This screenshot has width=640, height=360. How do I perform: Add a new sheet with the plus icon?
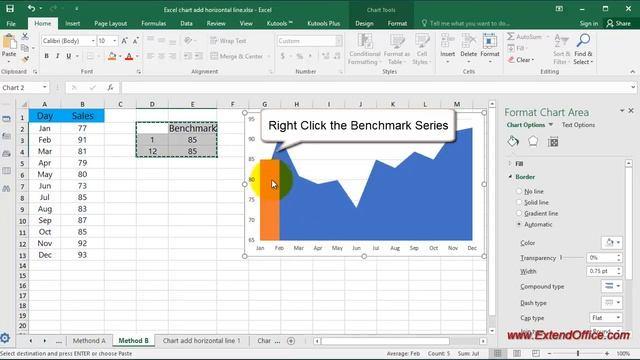click(x=291, y=341)
